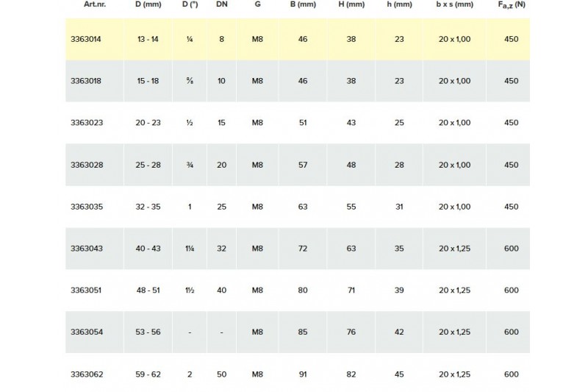This screenshot has width=588, height=392.
Task: Click the H (mm) column header
Action: tap(351, 4)
